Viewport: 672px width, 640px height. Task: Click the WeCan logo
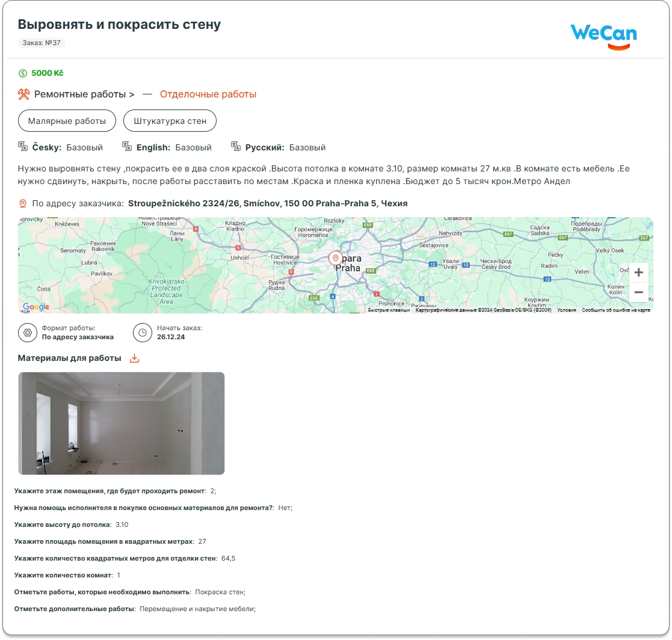tap(603, 37)
